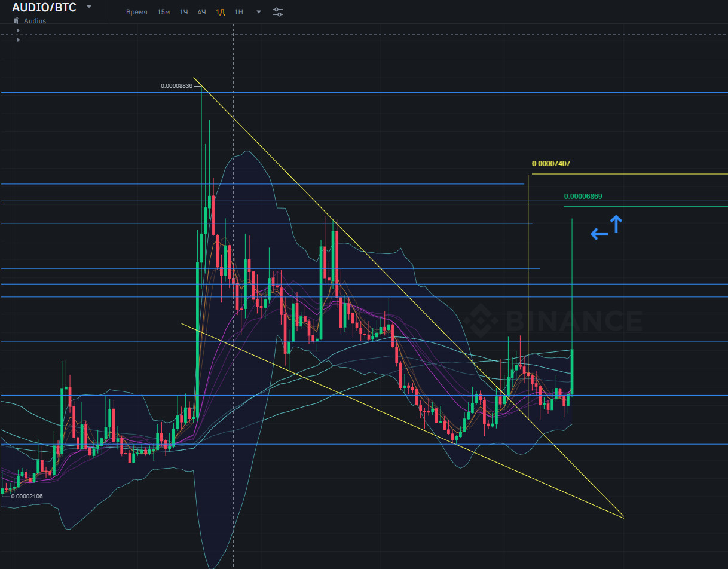Screen dimensions: 728x569
Task: Select the 1Д daily timeframe
Action: tap(221, 12)
